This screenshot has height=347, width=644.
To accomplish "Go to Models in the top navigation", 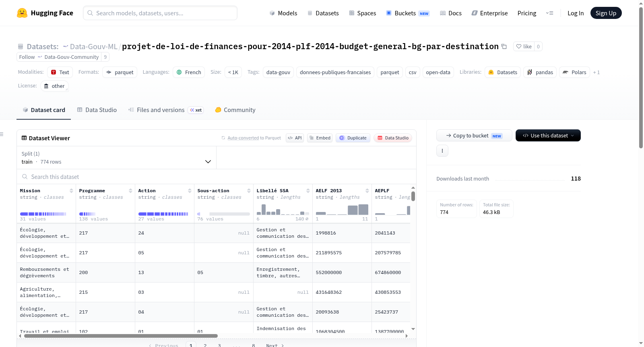I will coord(283,13).
